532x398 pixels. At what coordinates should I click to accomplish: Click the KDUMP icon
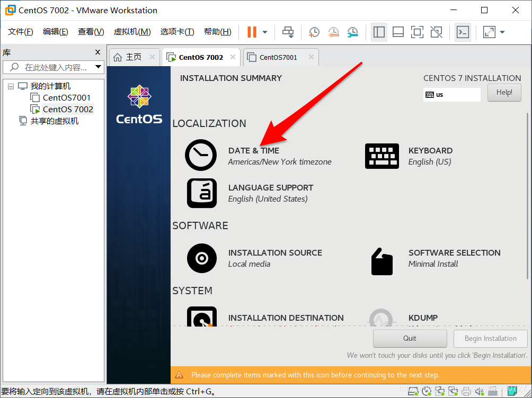pyautogui.click(x=382, y=318)
